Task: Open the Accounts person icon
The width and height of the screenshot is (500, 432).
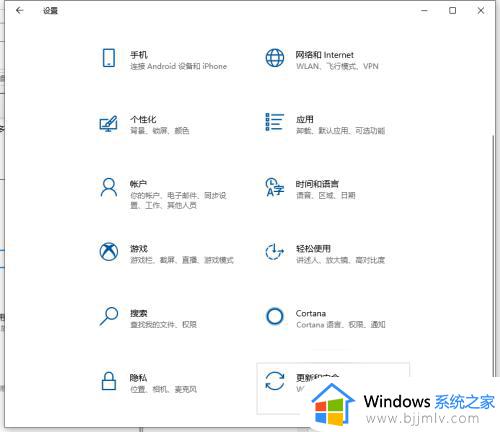Action: (x=109, y=187)
